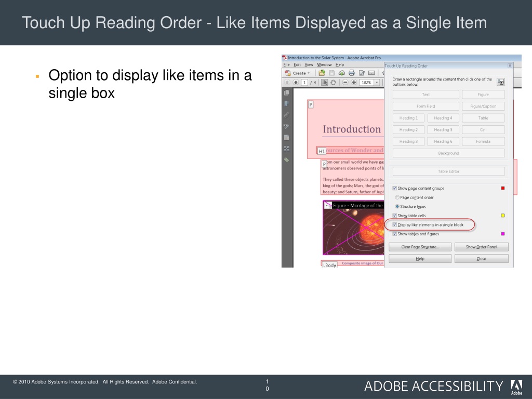Viewport: 532px width, 399px height.
Task: Choose the Select arrow tool
Action: (x=324, y=83)
